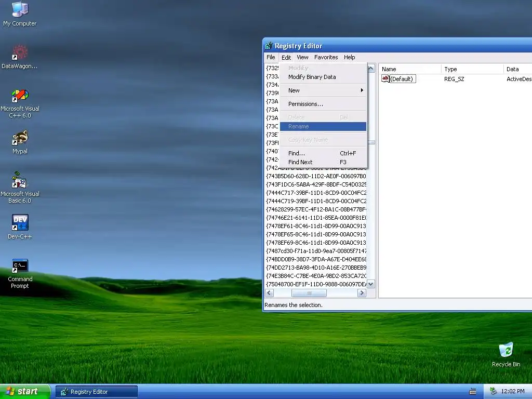Select key {74628299-57EC-4F12-BA1C-08B477BF
532x399 pixels.
(316, 209)
